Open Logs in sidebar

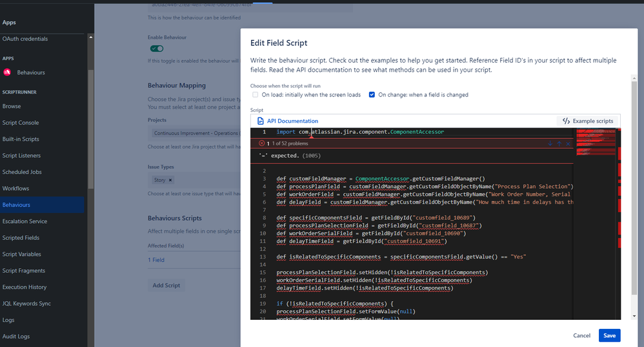click(x=8, y=320)
